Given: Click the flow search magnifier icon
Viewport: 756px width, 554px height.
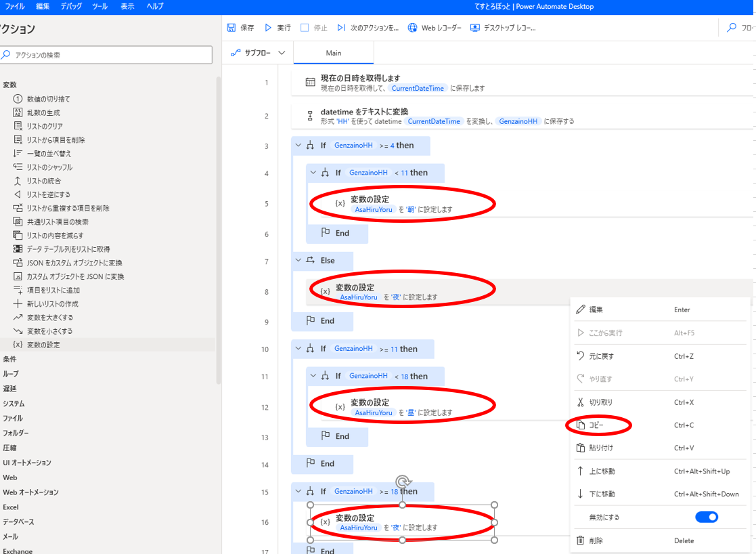Looking at the screenshot, I should [731, 28].
